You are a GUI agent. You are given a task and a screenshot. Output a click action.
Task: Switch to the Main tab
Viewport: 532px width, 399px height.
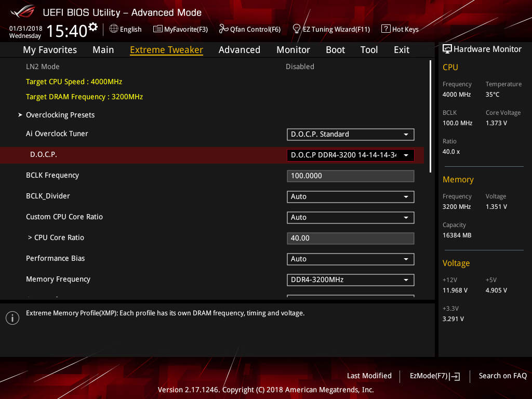[x=103, y=50]
